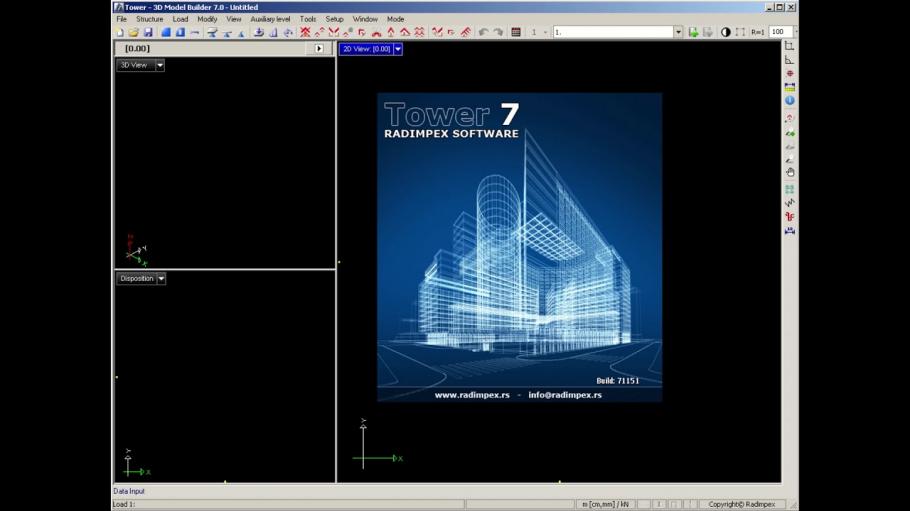Image resolution: width=910 pixels, height=511 pixels.
Task: Select the blue slab drawing tool
Action: click(166, 33)
